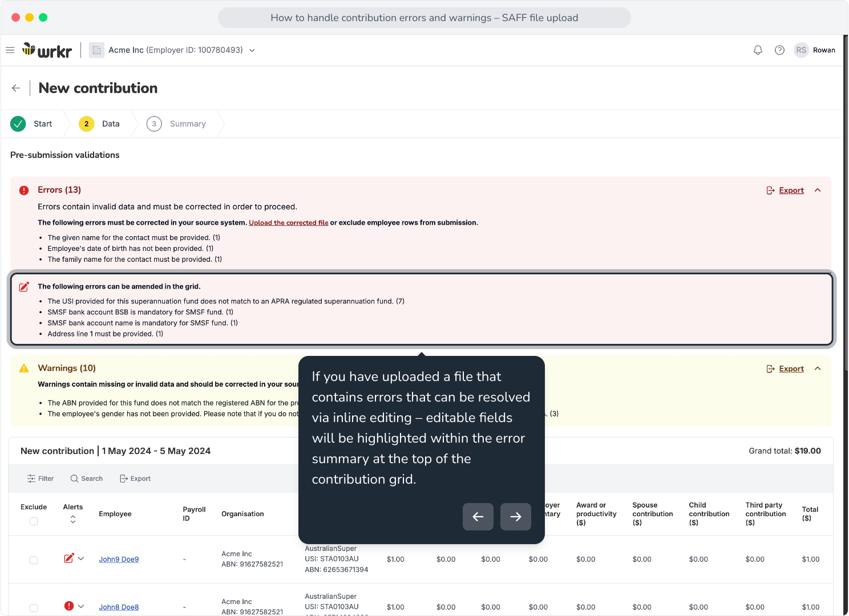Check the exclude box for John8 Doe8
The image size is (849, 616).
34,608
